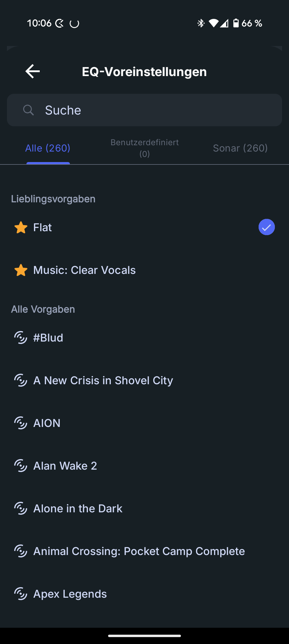The image size is (289, 644).
Task: Select the Music: Clear Vocals preset
Action: [85, 270]
